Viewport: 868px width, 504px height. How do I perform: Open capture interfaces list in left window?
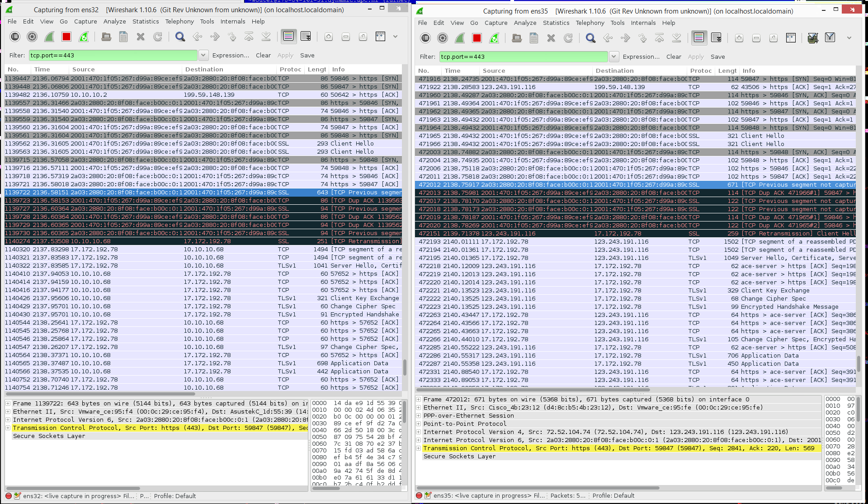(x=15, y=37)
